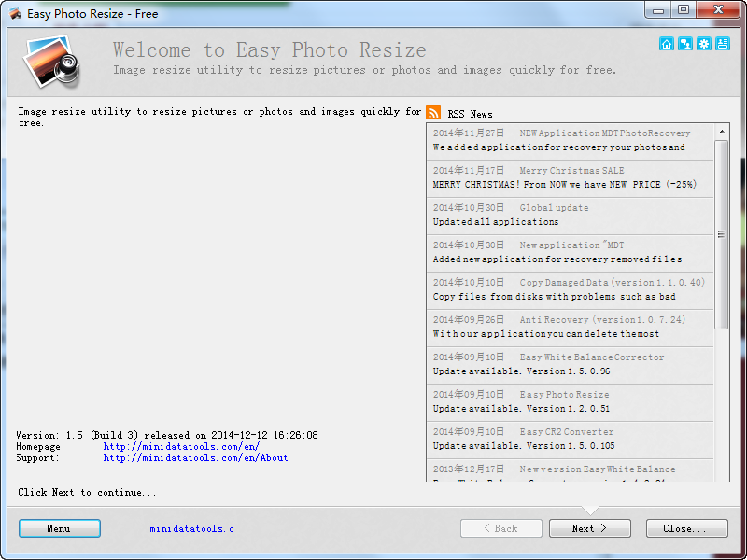Click the version 1.5 Build 3 text
This screenshot has width=747, height=560.
(x=167, y=435)
